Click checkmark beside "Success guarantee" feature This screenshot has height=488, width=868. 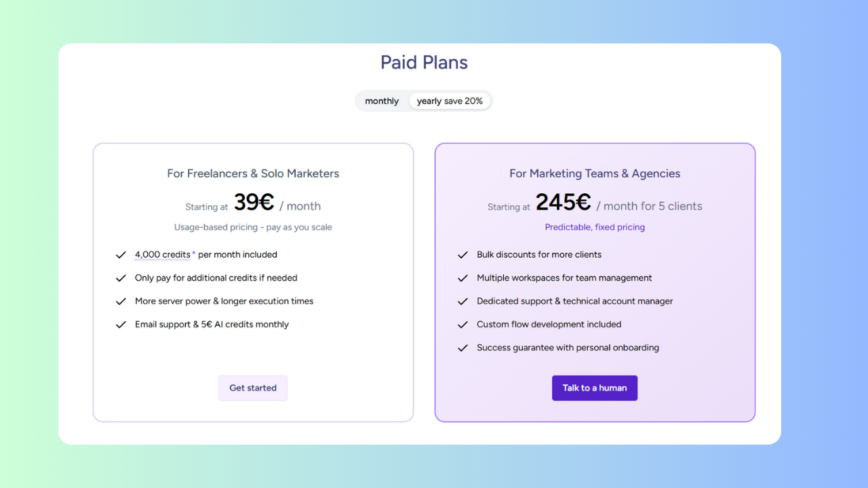pos(462,347)
